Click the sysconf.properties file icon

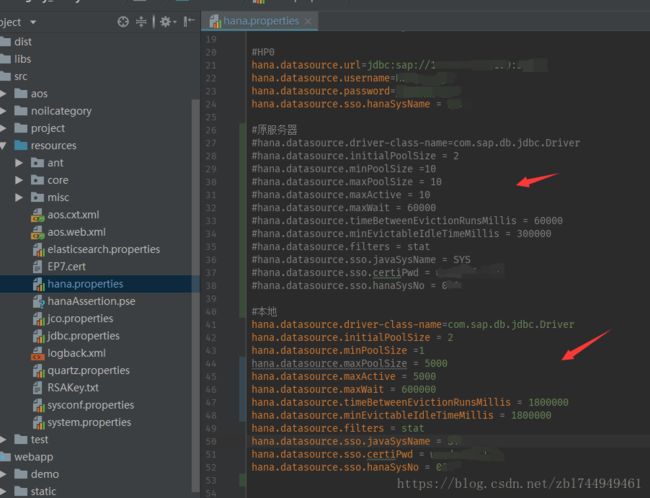[38, 405]
